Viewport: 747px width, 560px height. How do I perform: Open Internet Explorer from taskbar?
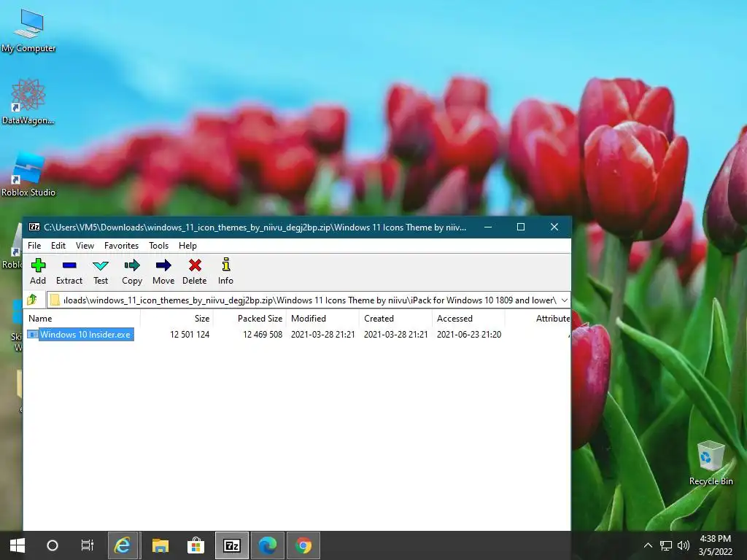(x=123, y=545)
